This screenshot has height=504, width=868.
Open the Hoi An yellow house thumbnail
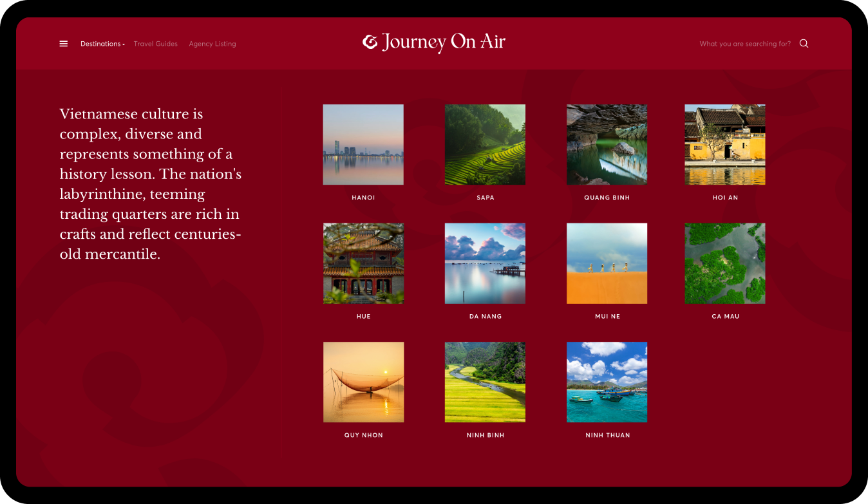725,145
